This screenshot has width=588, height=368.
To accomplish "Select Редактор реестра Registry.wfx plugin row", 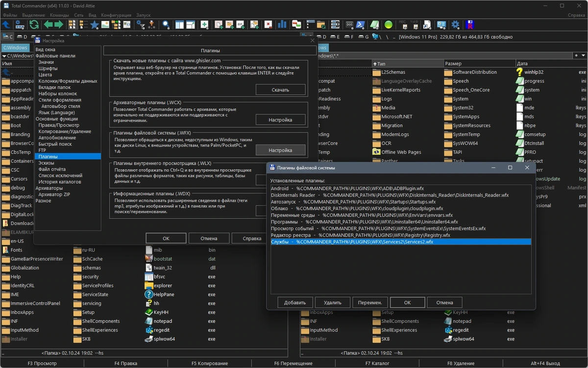I will (x=401, y=235).
